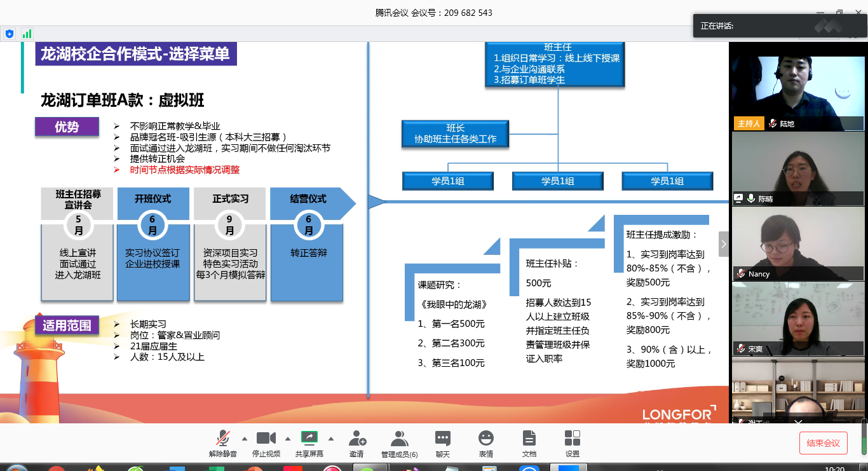Screen dimensions: 868x471
Task: Open 管理成员 member management
Action: 399,439
